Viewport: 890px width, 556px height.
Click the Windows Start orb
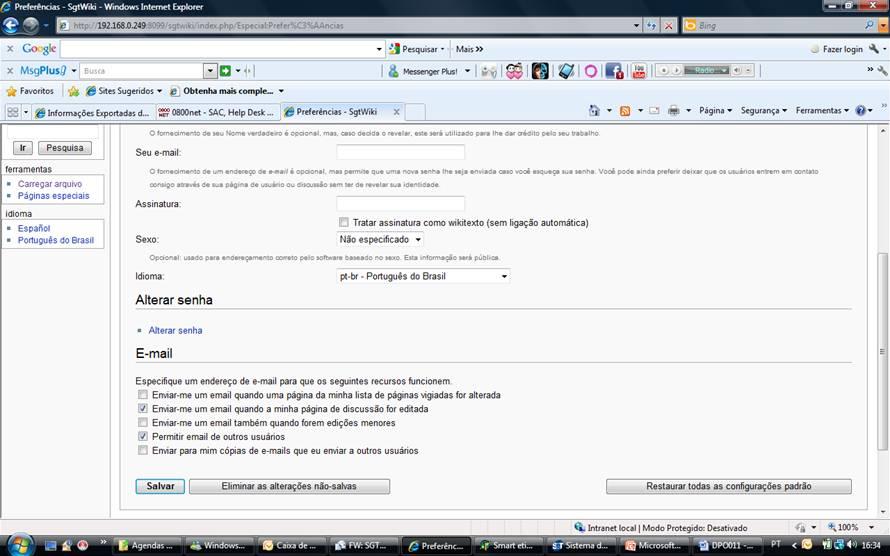[18, 545]
